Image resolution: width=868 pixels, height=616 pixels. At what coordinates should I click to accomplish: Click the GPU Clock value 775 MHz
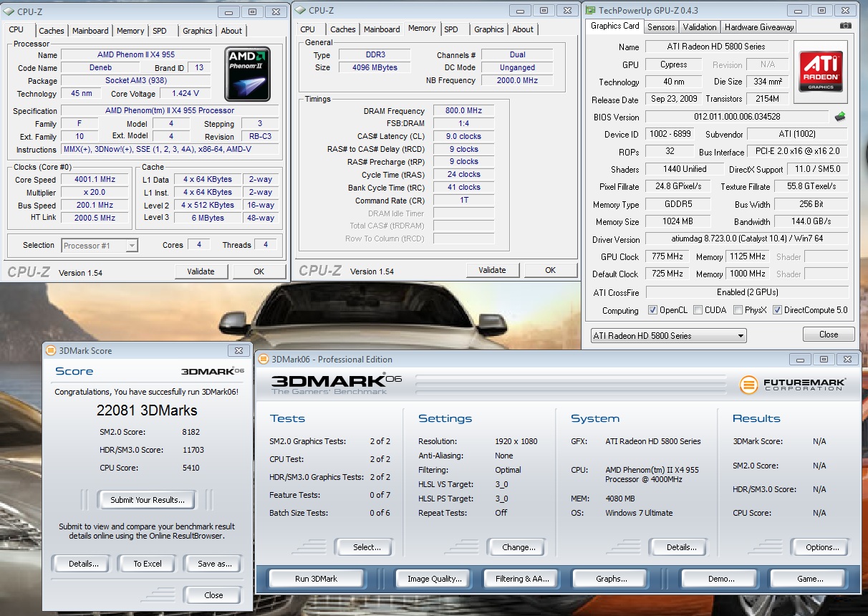pyautogui.click(x=668, y=256)
